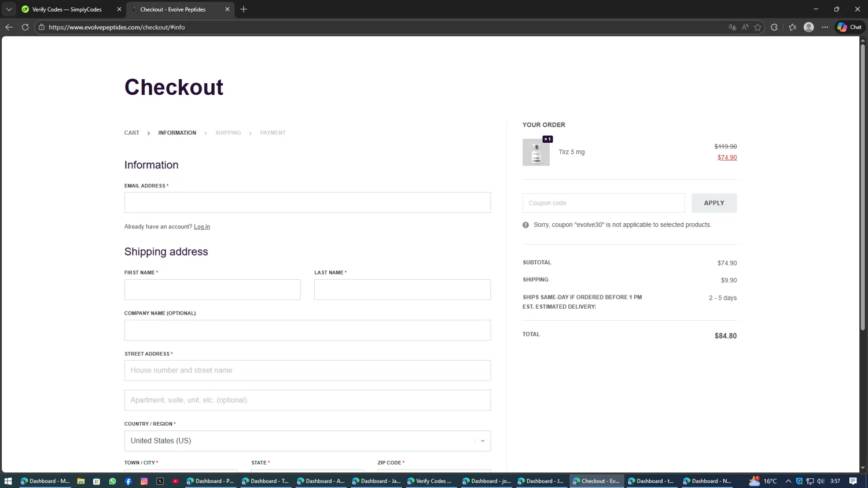Open YouTube from taskbar
This screenshot has width=868, height=488.
(x=175, y=481)
